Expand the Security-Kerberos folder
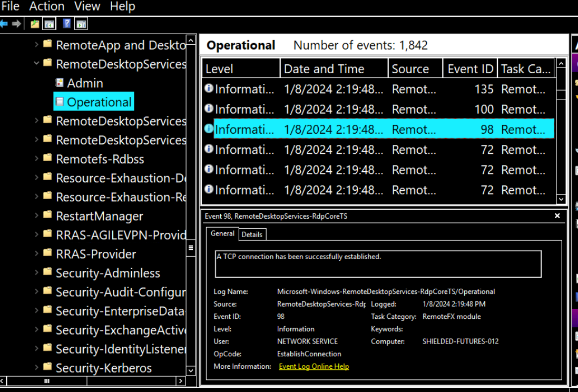This screenshot has width=578, height=392. (36, 367)
